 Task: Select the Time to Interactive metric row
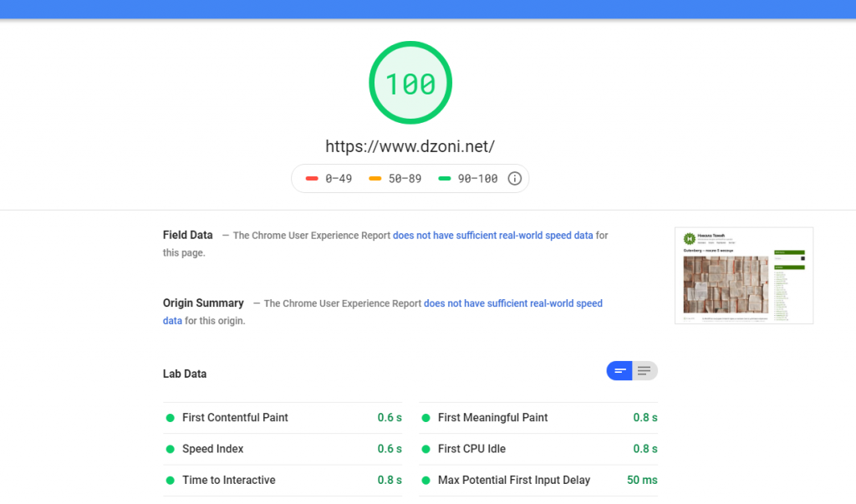[283, 480]
